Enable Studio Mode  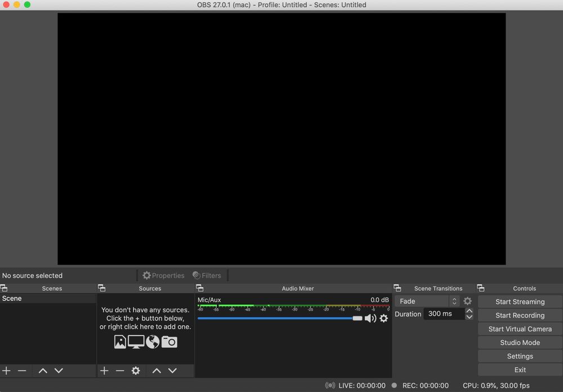(x=519, y=343)
